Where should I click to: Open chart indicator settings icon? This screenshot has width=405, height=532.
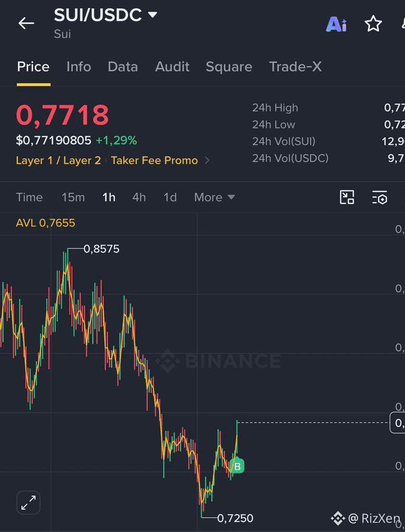(x=380, y=198)
